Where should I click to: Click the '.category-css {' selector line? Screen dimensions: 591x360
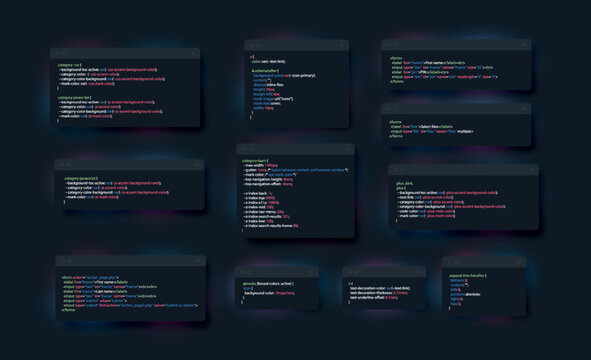(69, 65)
